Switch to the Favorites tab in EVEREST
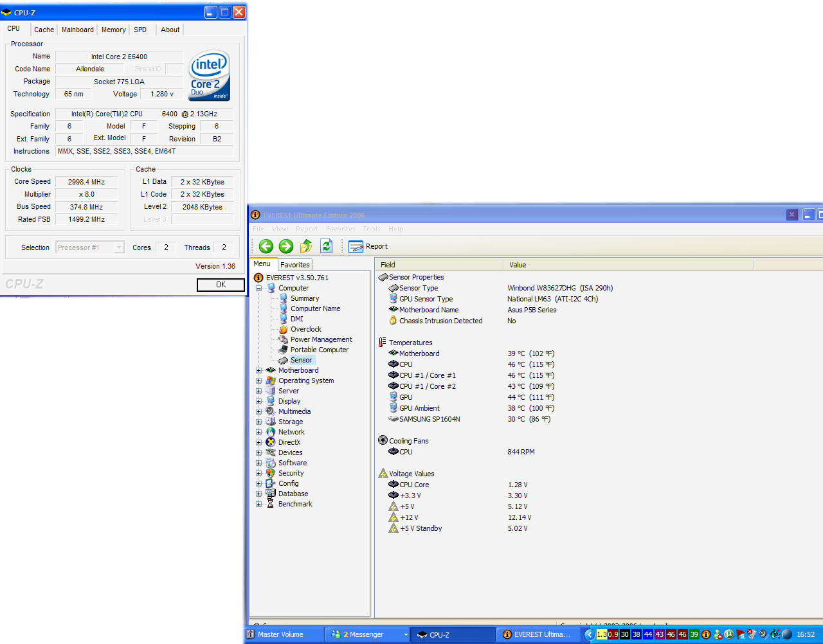The image size is (823, 644). click(x=295, y=265)
